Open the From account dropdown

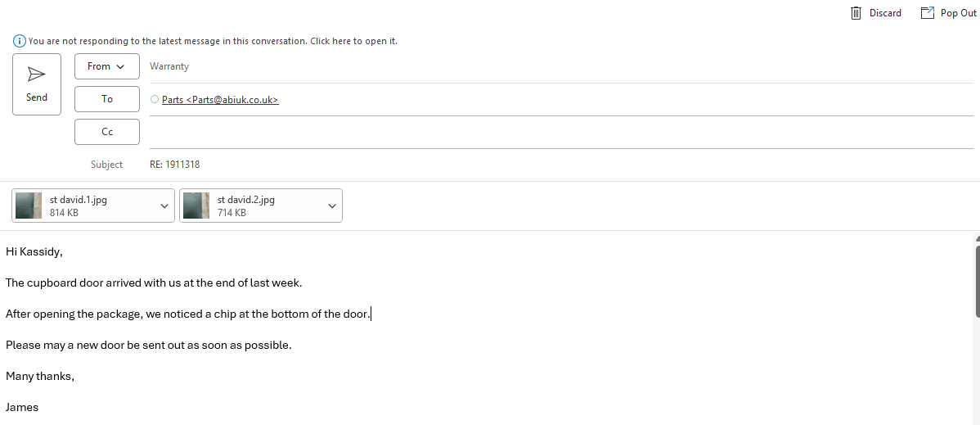click(x=106, y=66)
